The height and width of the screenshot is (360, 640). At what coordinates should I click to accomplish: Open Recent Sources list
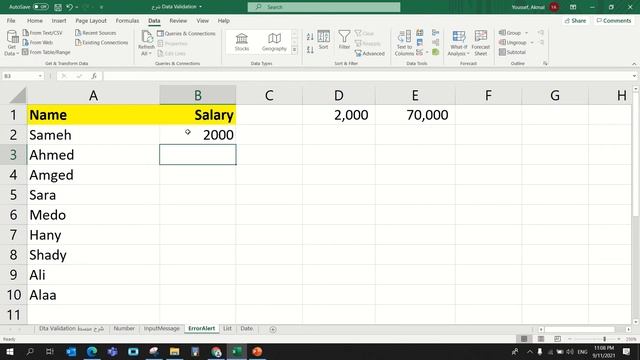(96, 33)
